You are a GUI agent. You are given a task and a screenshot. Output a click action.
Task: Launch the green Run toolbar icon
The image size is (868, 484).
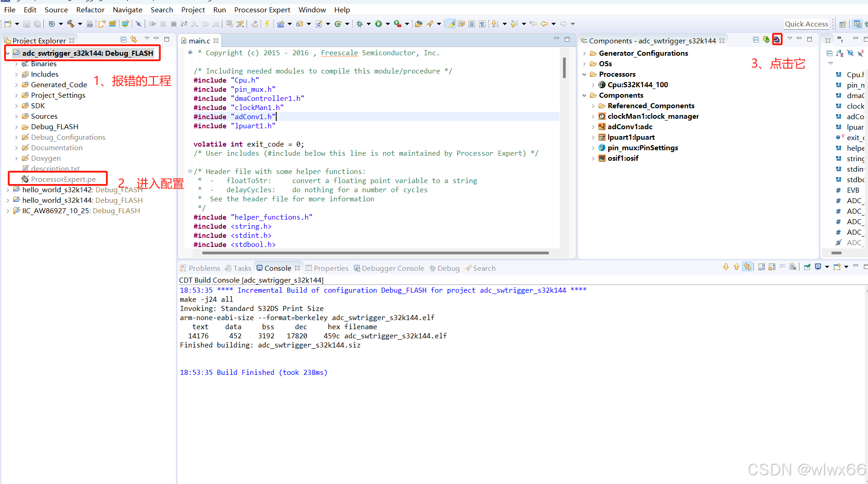tap(379, 23)
